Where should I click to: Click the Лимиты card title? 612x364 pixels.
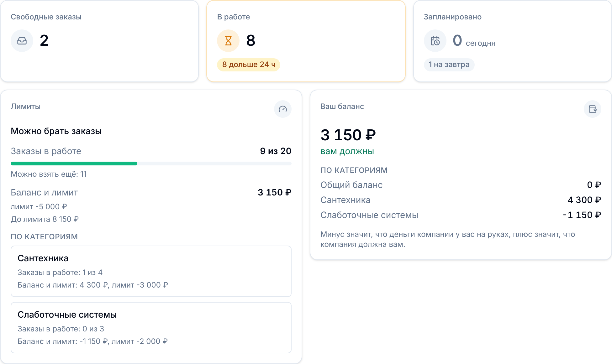26,107
